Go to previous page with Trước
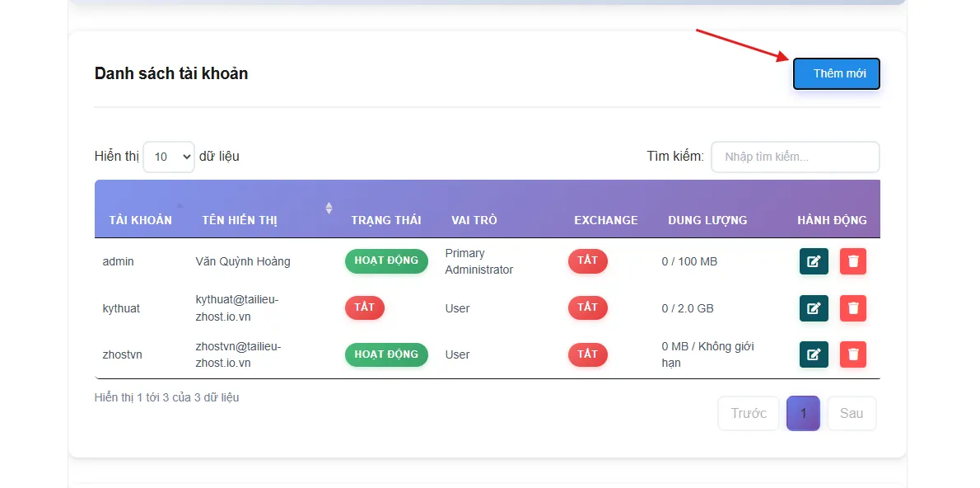The height and width of the screenshot is (488, 980). [x=749, y=414]
